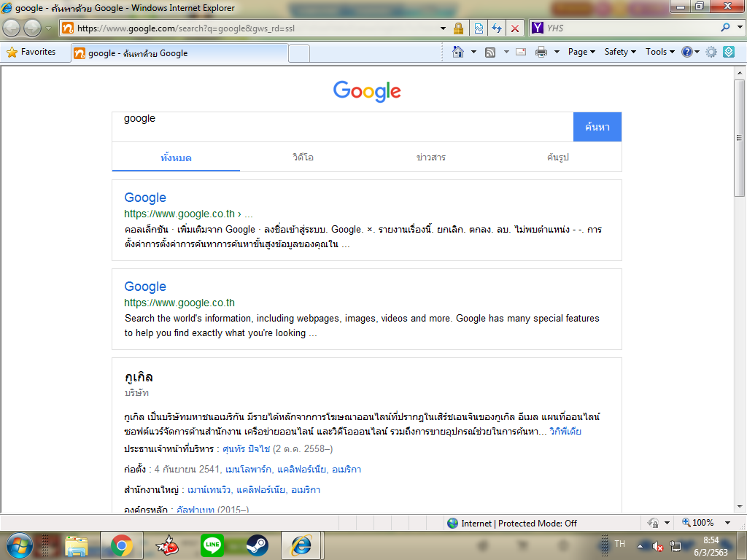The width and height of the screenshot is (747, 560).
Task: Show hidden system tray icons
Action: coord(640,546)
